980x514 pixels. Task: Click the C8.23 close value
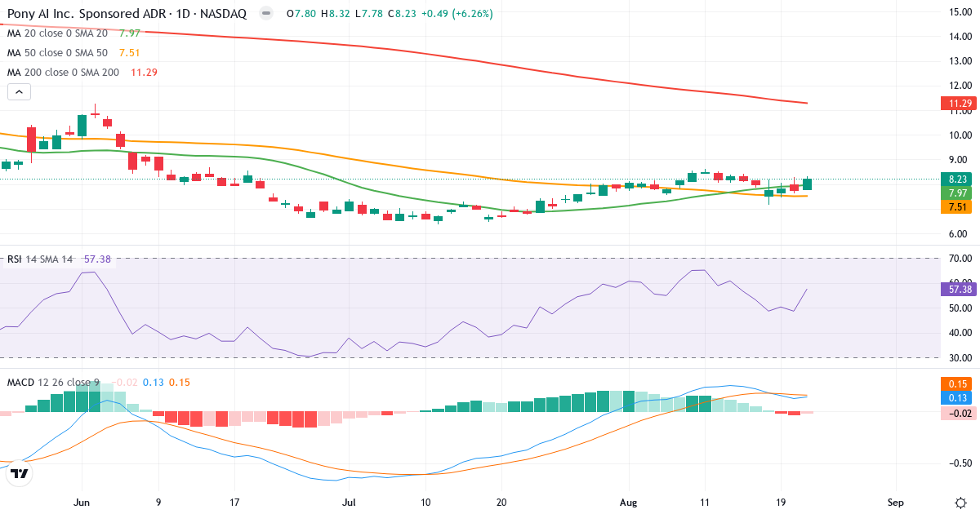click(x=403, y=14)
